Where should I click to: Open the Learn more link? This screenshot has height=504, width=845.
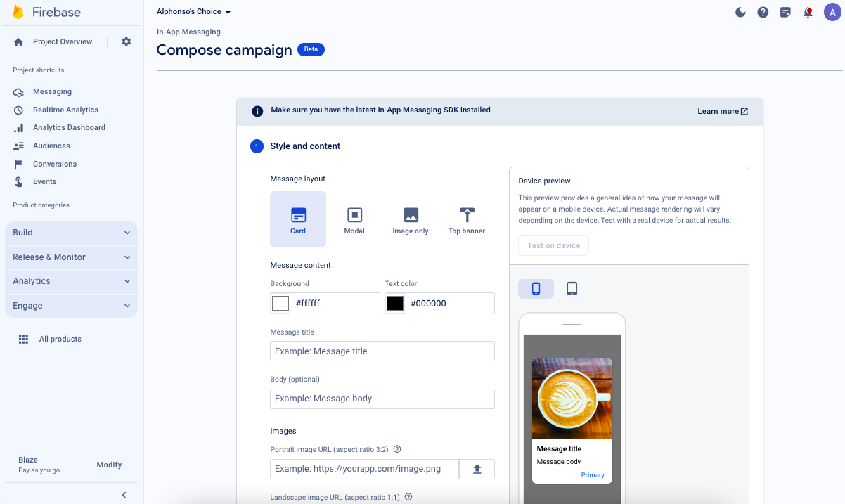click(722, 110)
